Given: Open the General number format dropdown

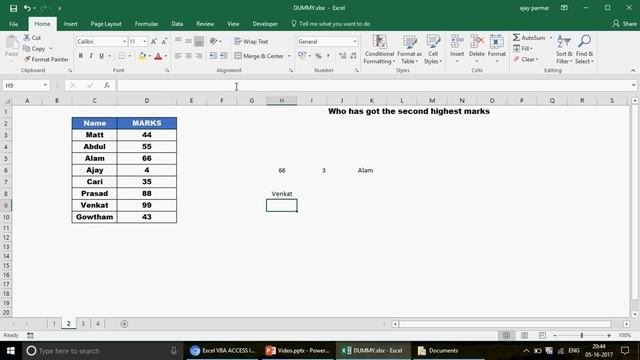Looking at the screenshot, I should click(355, 42).
